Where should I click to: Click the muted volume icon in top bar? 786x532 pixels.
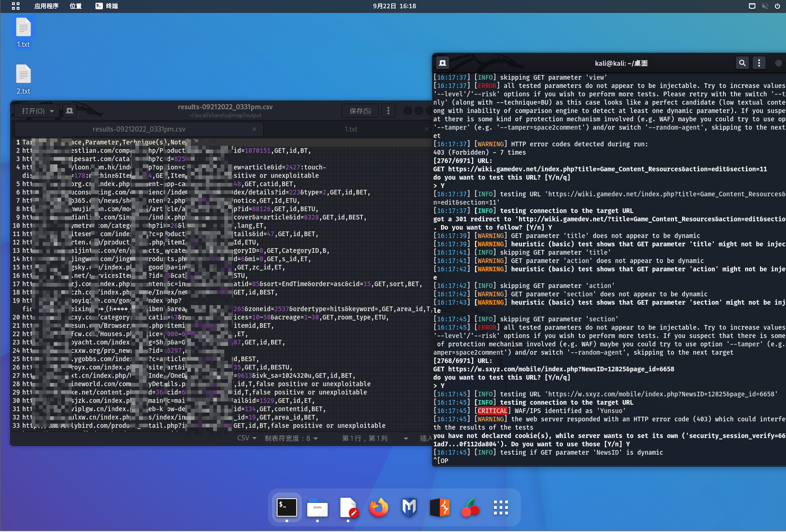click(x=765, y=6)
